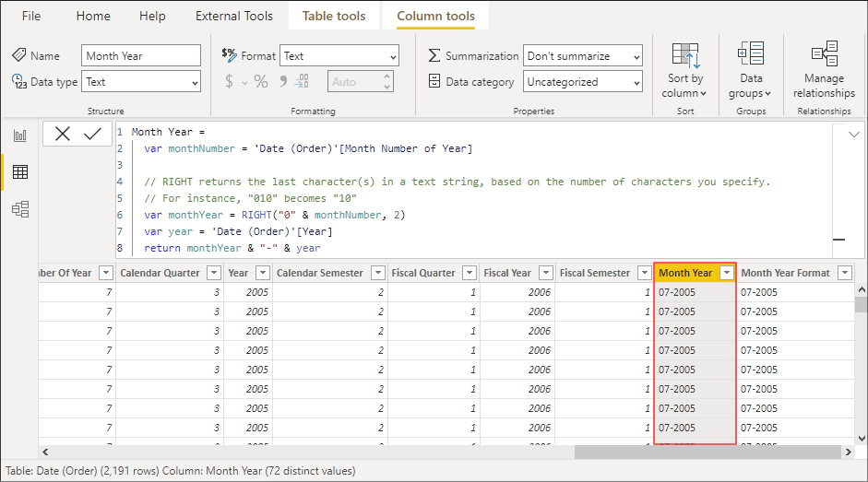Open Format dropdown showing Text
Image resolution: width=868 pixels, height=482 pixels.
pyautogui.click(x=339, y=56)
